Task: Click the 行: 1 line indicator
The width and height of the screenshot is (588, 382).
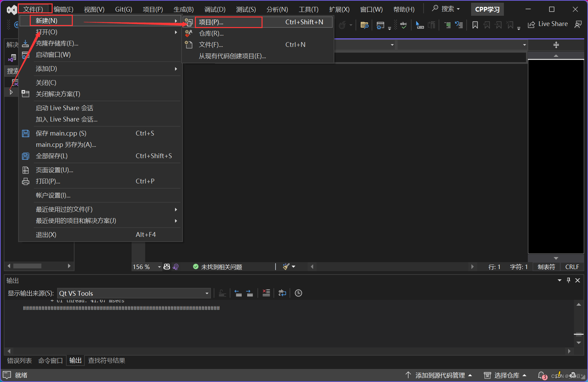Action: tap(494, 267)
